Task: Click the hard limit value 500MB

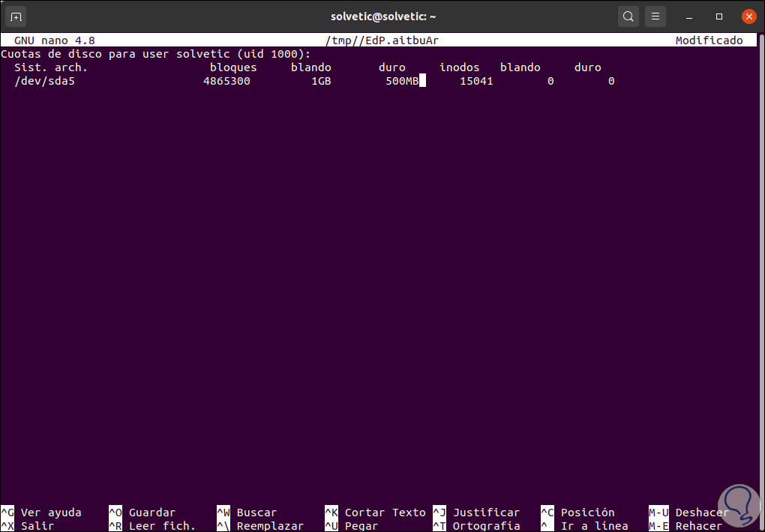Action: (402, 81)
